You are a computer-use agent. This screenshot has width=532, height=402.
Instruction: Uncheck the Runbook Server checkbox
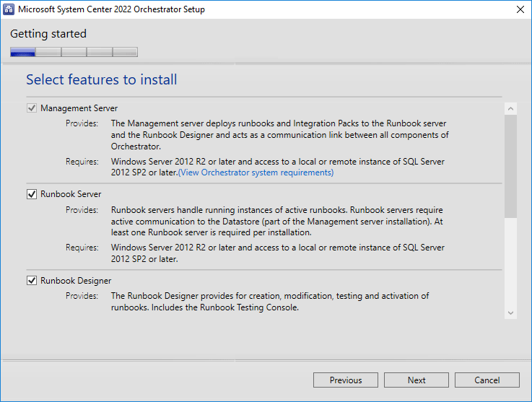tap(32, 194)
